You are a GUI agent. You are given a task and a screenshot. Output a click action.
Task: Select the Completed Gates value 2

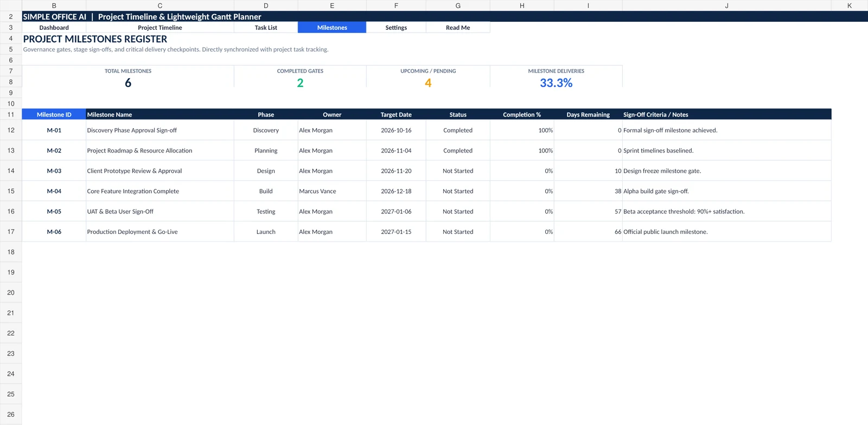coord(300,83)
